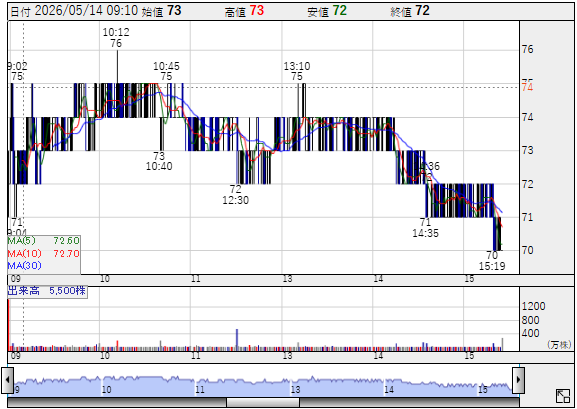The image size is (577, 409).
Task: Click the 10:45 peak label of 75
Action: (166, 71)
